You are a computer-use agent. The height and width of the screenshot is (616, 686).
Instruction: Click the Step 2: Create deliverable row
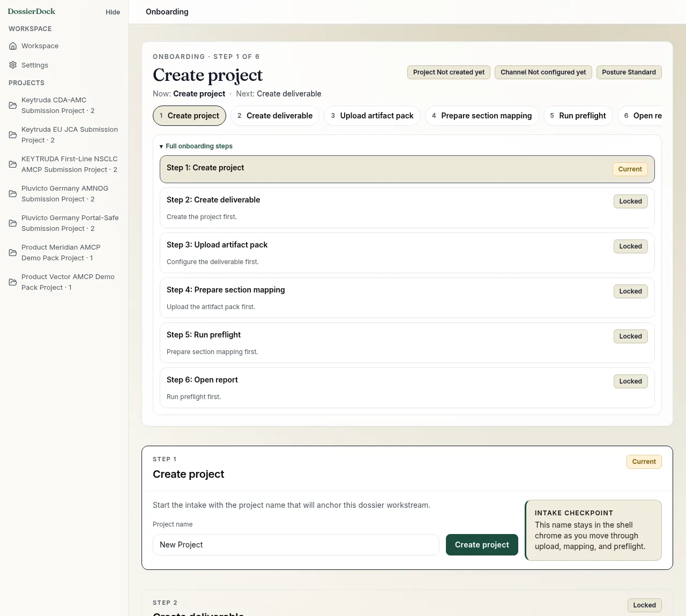tap(407, 208)
